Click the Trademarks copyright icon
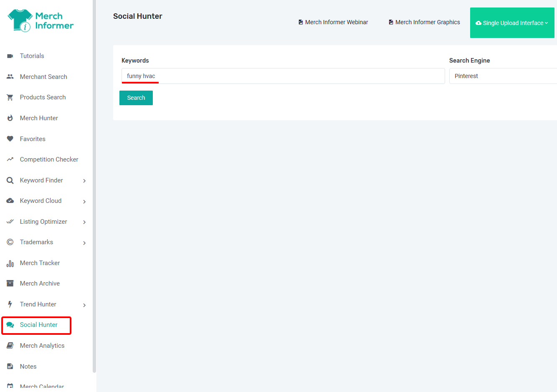Viewport: 557px width, 392px height. 10,242
